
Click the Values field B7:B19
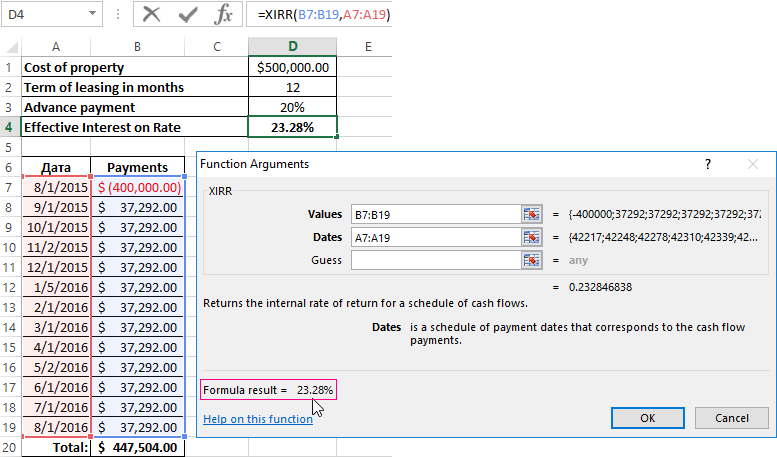436,215
